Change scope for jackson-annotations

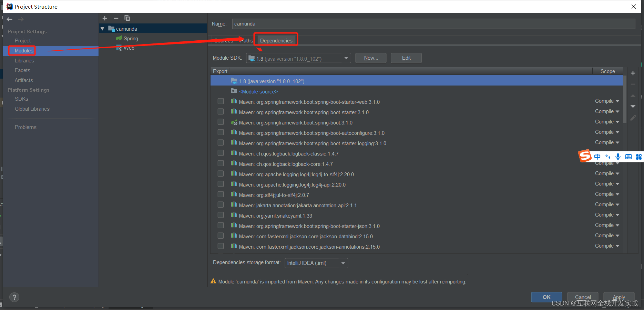coord(607,246)
